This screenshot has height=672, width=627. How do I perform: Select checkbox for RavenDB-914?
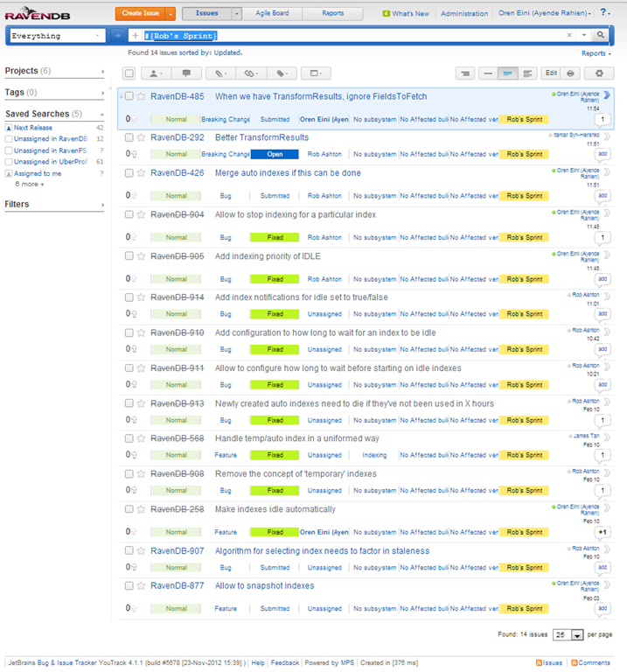click(x=129, y=297)
